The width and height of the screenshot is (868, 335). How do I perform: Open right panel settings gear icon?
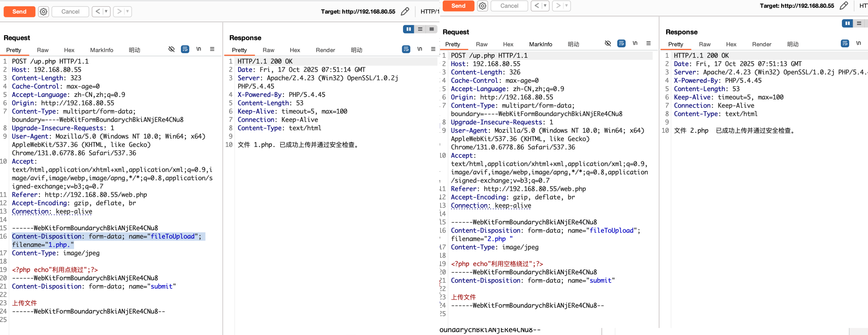[483, 6]
